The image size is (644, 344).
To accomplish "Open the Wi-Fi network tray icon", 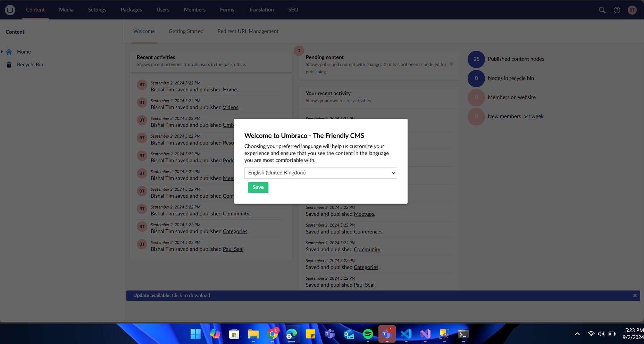I will [x=591, y=334].
